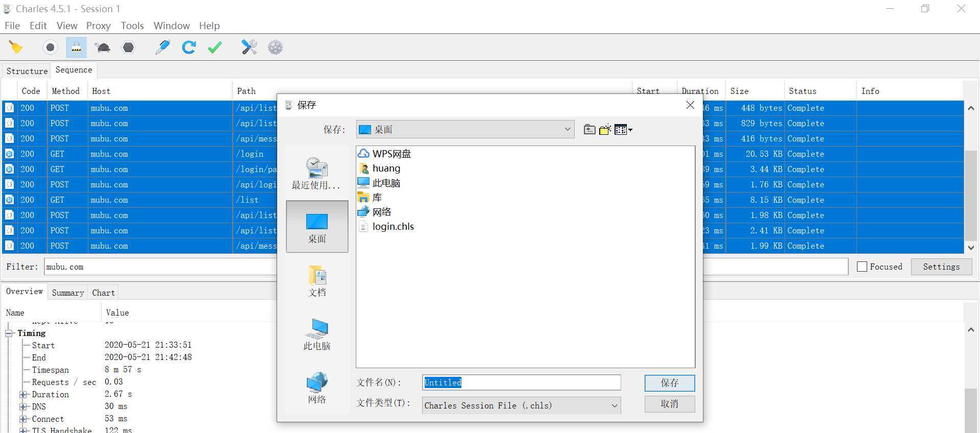Image resolution: width=980 pixels, height=433 pixels.
Task: Sort by the Method column header
Action: (67, 91)
